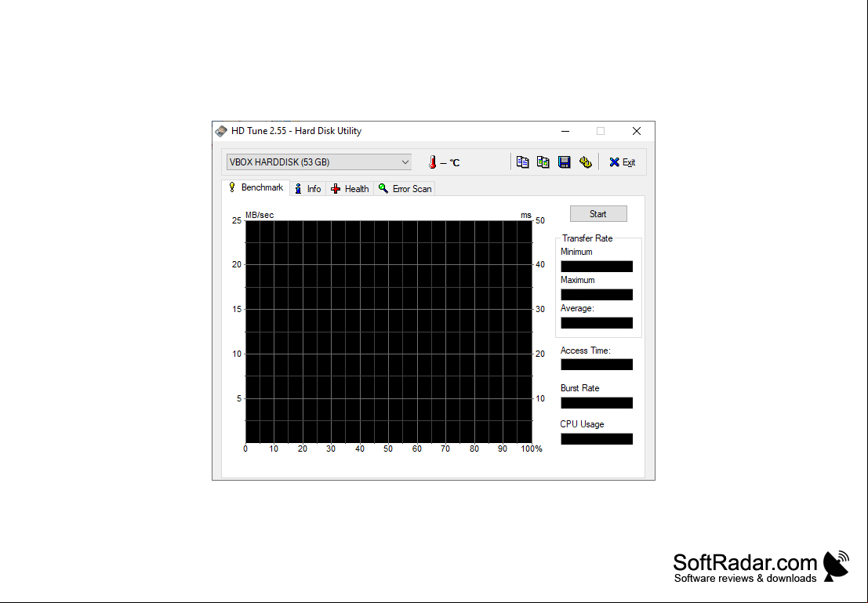This screenshot has height=603, width=868.
Task: Click the Access Time value field
Action: [597, 365]
